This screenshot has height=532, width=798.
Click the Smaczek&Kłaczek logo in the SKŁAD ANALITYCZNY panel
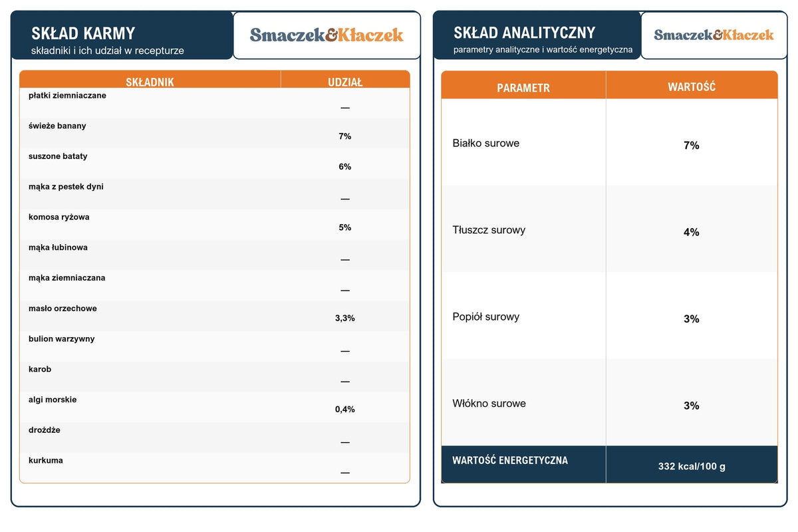click(714, 35)
